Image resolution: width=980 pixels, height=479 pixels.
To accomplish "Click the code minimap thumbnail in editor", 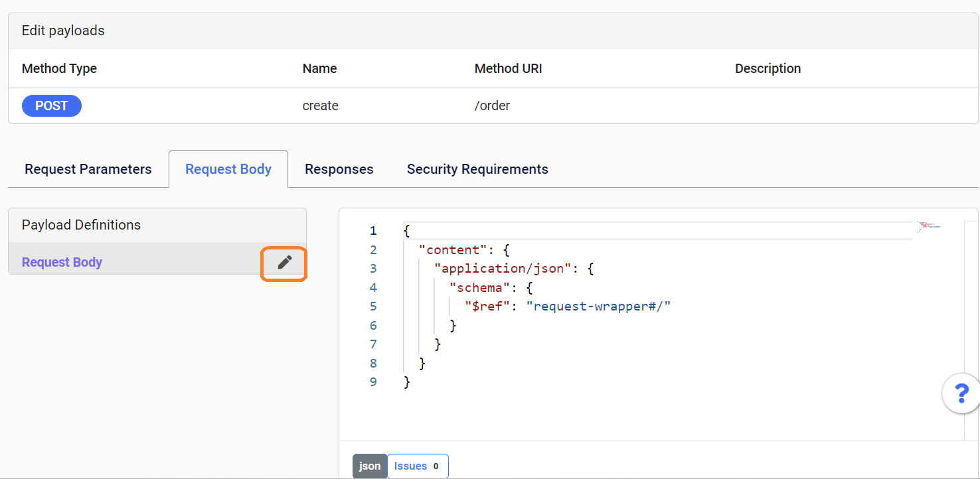I will 930,227.
